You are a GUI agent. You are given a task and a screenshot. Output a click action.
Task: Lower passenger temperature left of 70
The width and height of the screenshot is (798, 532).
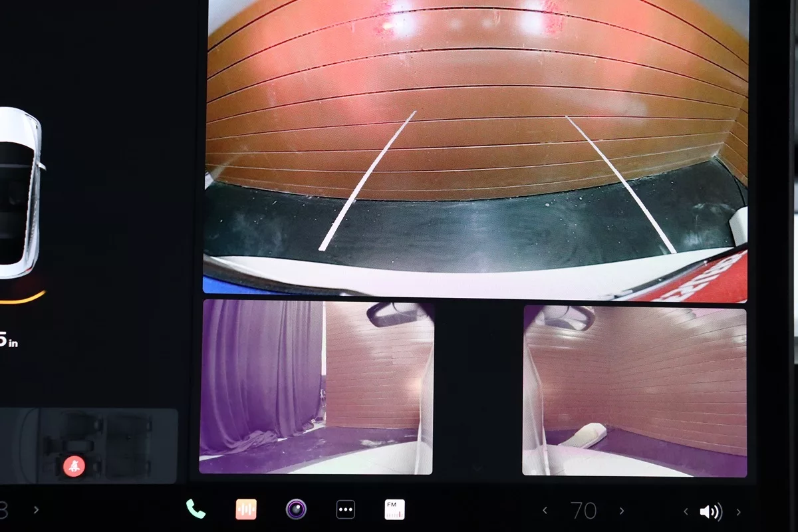(x=545, y=511)
